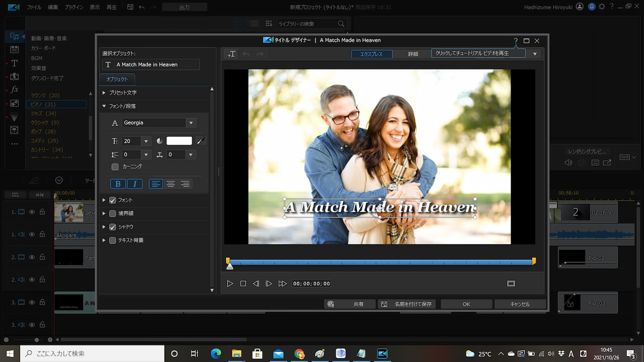Toggle bold formatting button
644x362 pixels.
pyautogui.click(x=118, y=184)
